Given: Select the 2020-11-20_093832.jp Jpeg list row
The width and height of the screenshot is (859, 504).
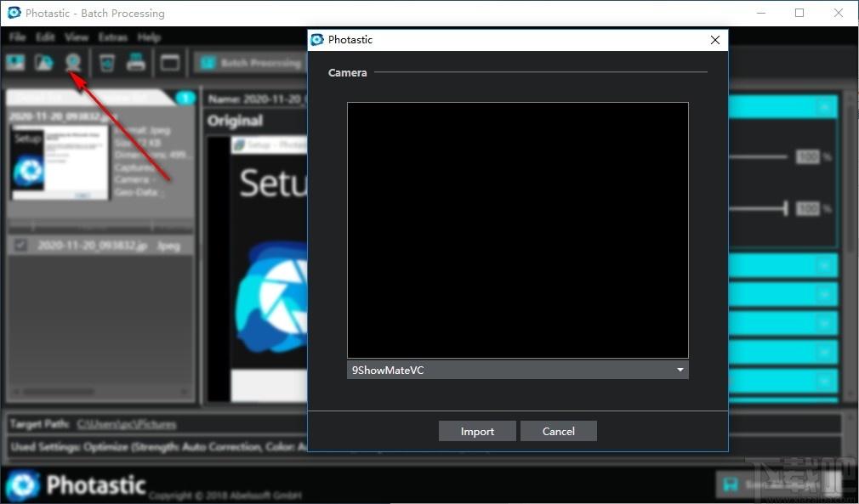Looking at the screenshot, I should click(x=101, y=245).
